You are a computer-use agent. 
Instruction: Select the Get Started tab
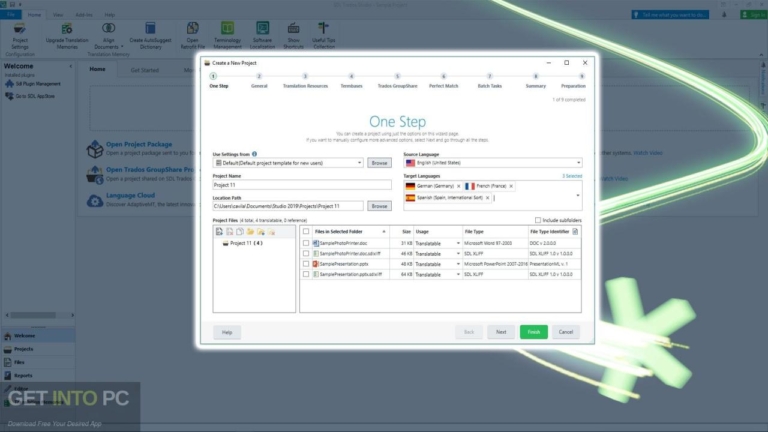(x=144, y=70)
